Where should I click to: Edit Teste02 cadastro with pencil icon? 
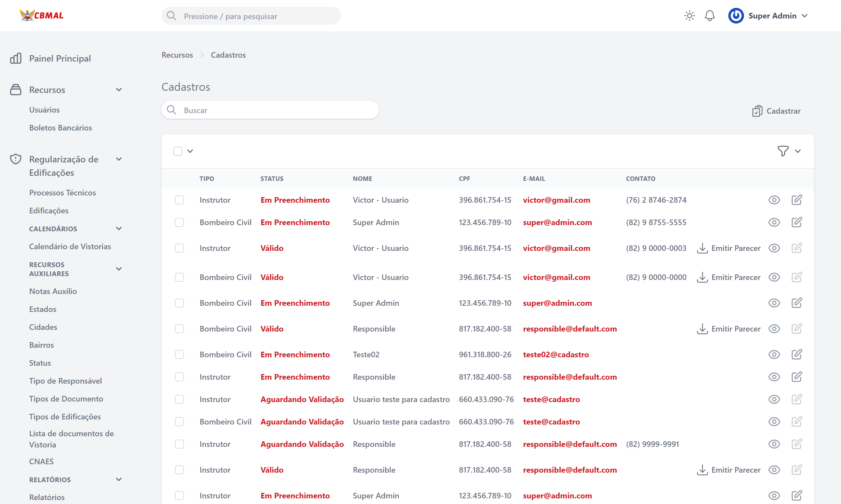click(796, 354)
